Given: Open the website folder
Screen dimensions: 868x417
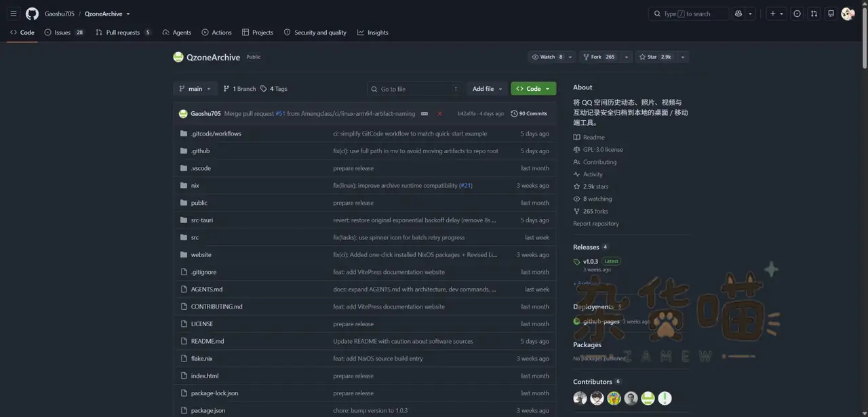Looking at the screenshot, I should [x=201, y=254].
